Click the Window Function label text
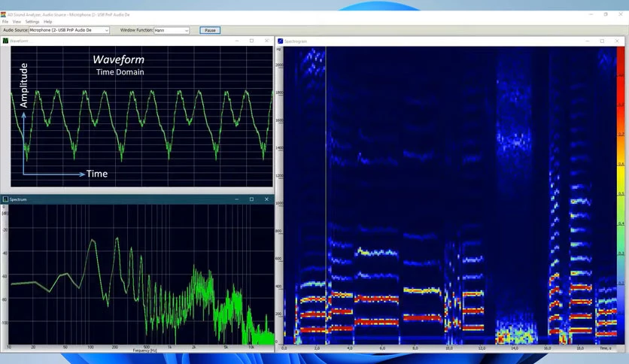Image resolution: width=629 pixels, height=364 pixels. [136, 30]
